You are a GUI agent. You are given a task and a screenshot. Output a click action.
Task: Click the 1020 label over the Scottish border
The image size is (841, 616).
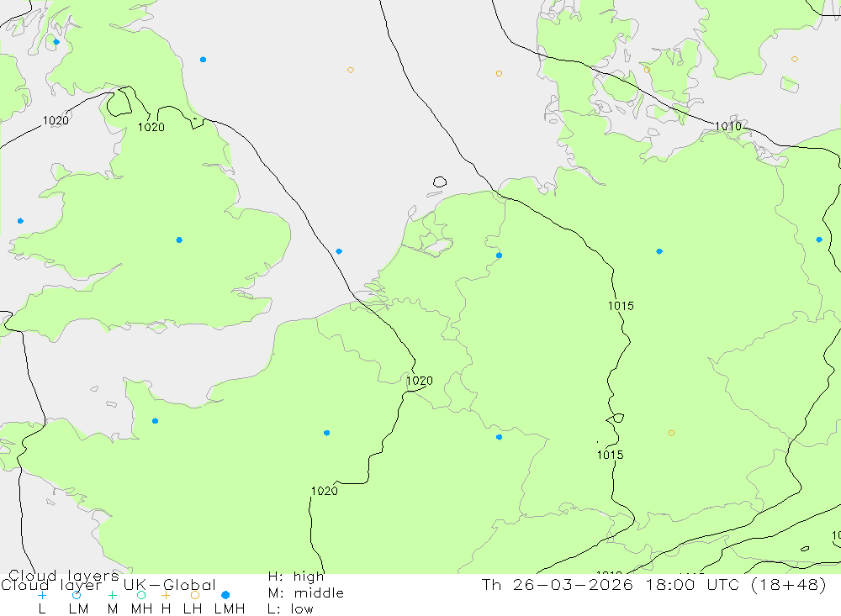click(x=151, y=127)
